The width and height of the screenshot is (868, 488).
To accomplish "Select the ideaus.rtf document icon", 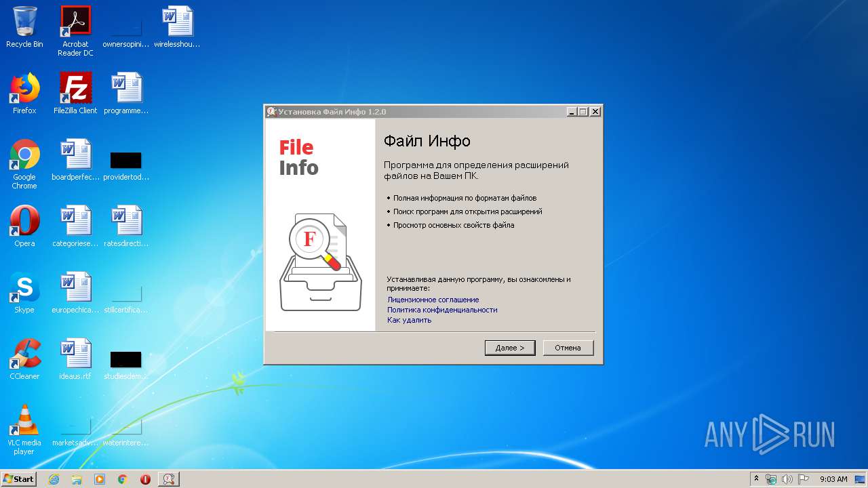I will [x=75, y=359].
